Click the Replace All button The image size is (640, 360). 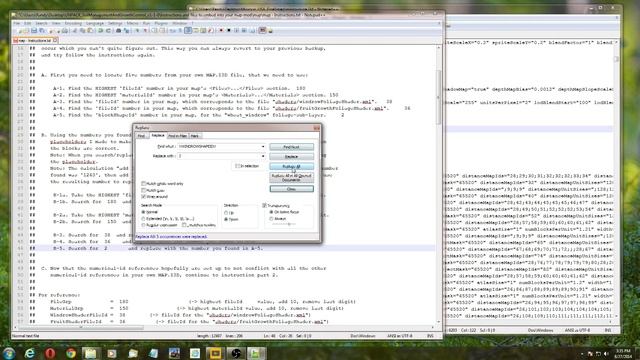(291, 167)
